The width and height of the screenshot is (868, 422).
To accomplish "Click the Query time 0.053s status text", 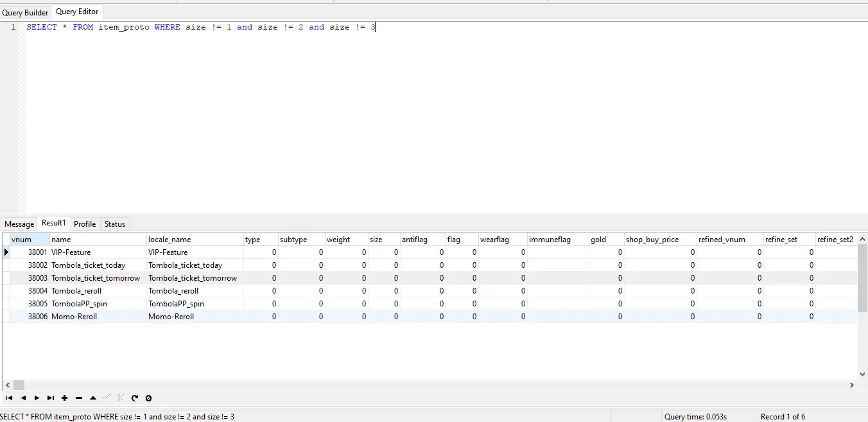I will (695, 417).
